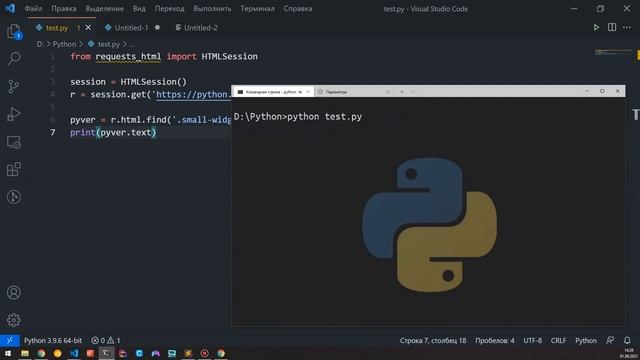
Task: Open the Source Control view
Action: click(14, 87)
